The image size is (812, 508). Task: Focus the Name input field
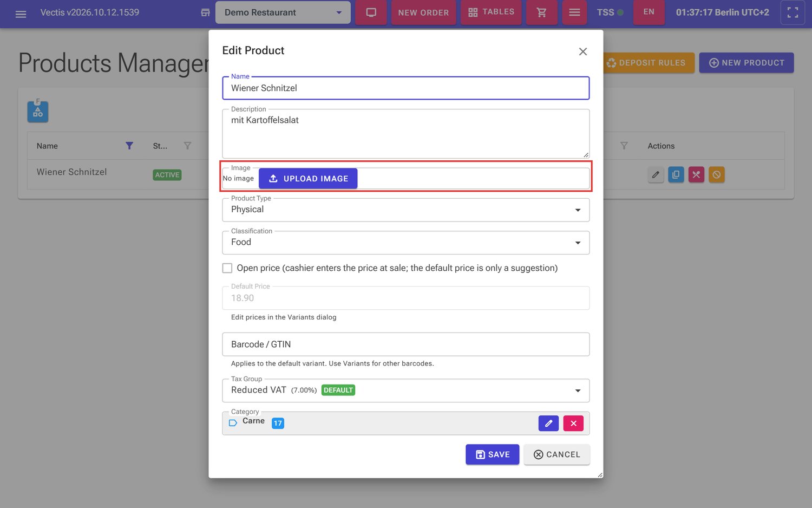click(406, 88)
